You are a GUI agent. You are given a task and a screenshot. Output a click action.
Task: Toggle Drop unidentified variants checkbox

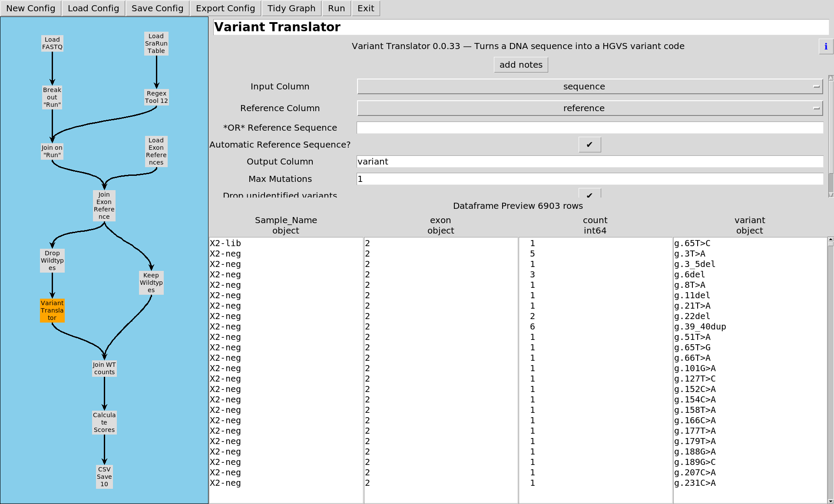click(589, 194)
